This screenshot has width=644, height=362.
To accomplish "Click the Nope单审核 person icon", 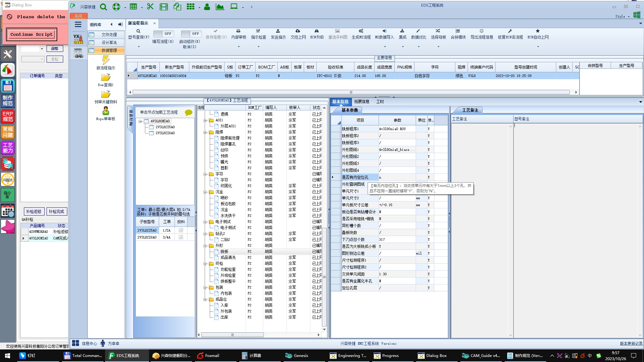I will tap(106, 111).
